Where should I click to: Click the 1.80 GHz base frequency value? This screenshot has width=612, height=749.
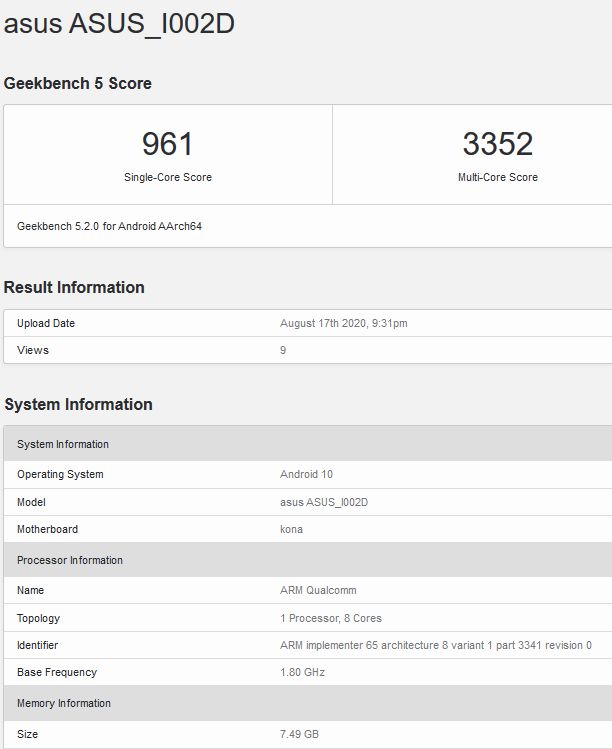pos(302,673)
